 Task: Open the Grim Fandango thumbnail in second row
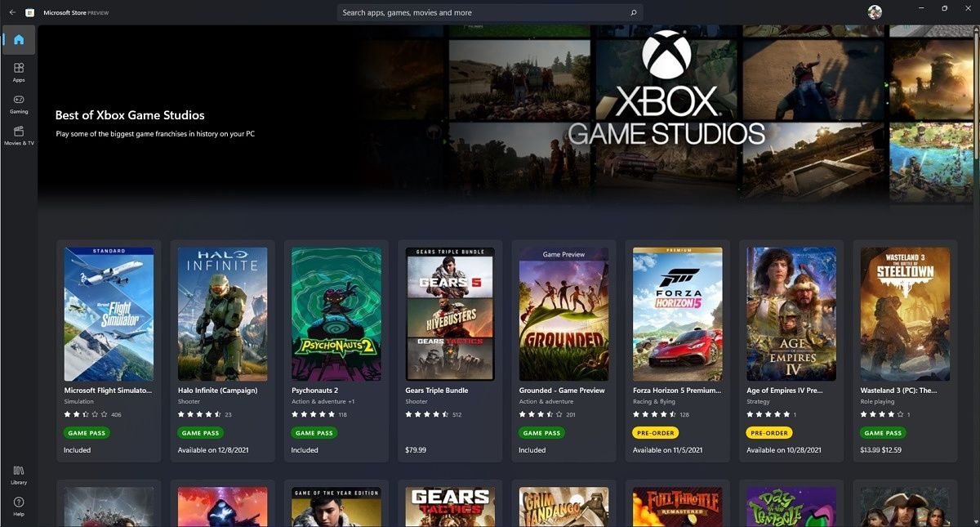(563, 507)
